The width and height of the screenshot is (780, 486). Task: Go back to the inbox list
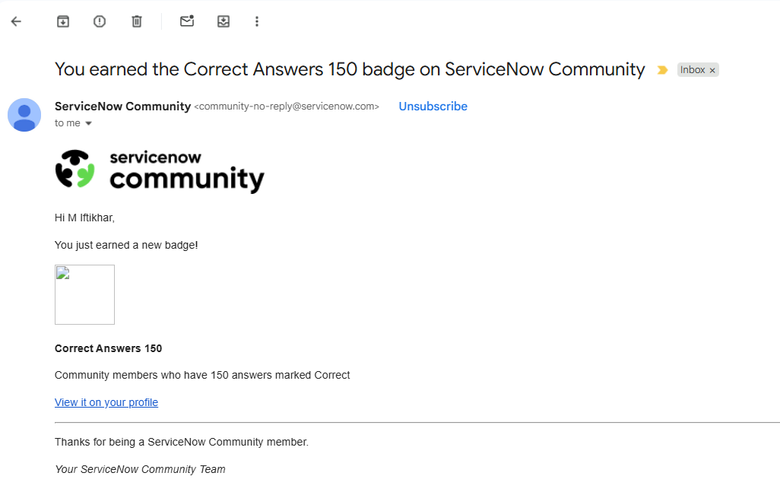click(x=16, y=21)
